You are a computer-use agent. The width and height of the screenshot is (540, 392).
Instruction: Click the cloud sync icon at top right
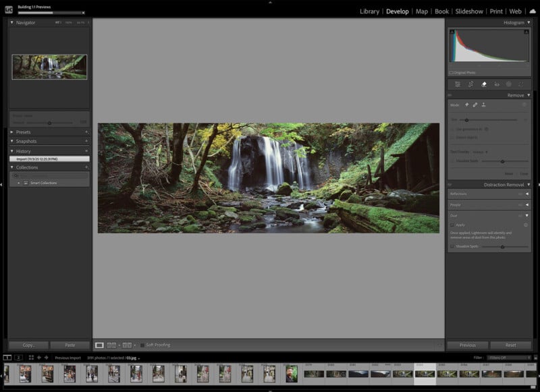(534, 11)
